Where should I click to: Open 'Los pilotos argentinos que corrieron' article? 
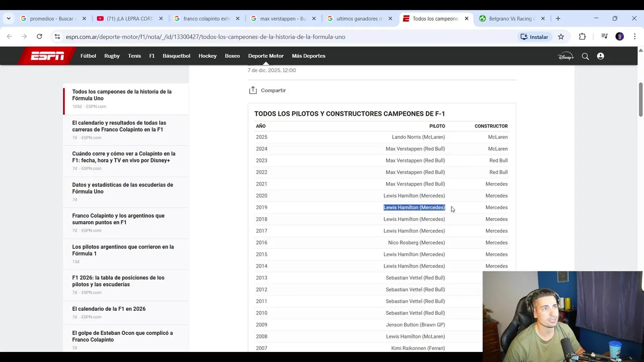click(123, 250)
